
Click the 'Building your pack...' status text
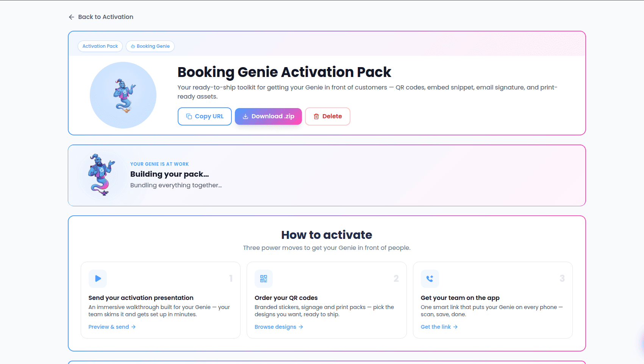(170, 174)
